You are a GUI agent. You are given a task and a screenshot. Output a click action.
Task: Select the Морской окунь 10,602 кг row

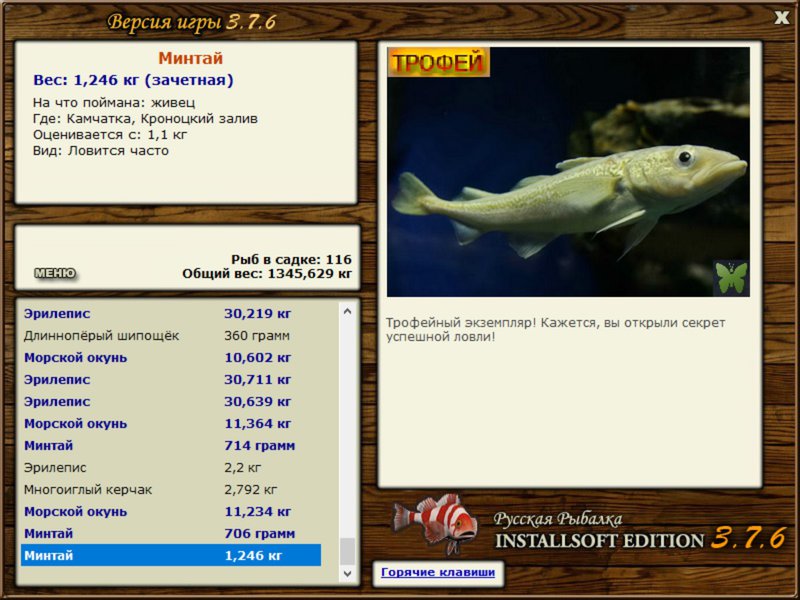(171, 358)
